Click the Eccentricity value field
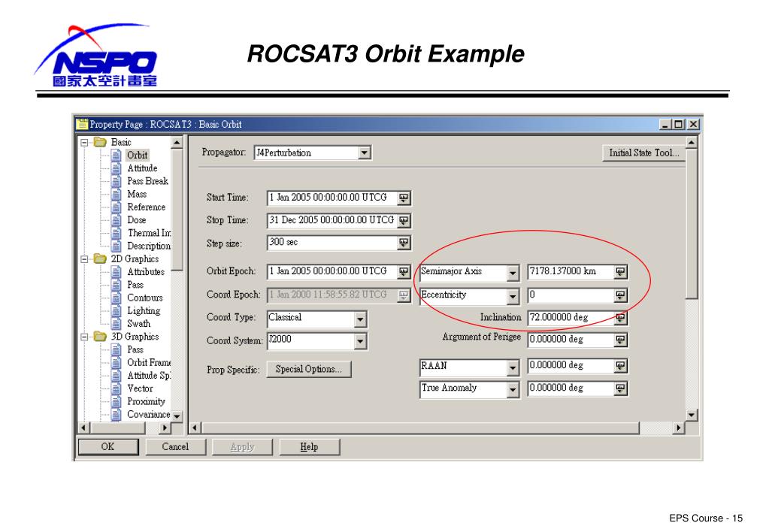769x532 pixels. coord(571,295)
